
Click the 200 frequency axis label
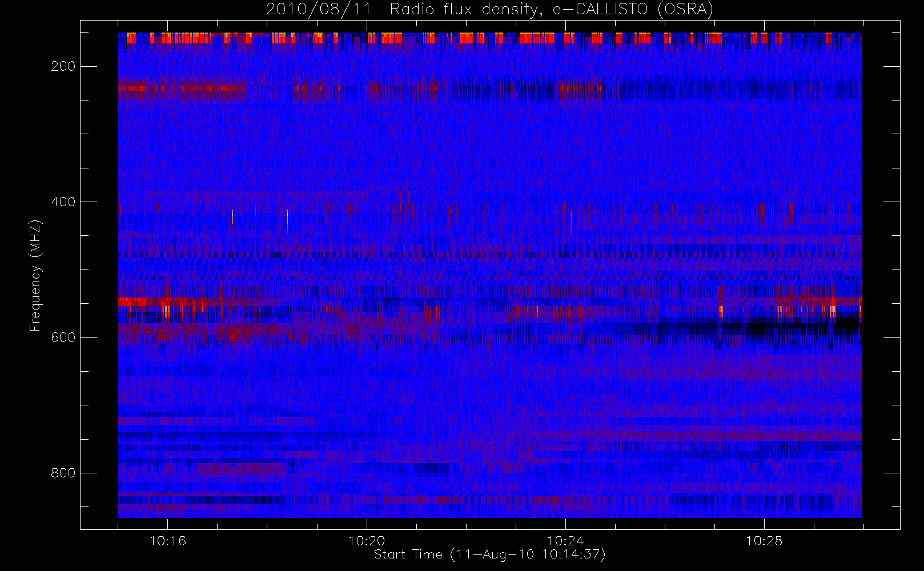click(63, 66)
